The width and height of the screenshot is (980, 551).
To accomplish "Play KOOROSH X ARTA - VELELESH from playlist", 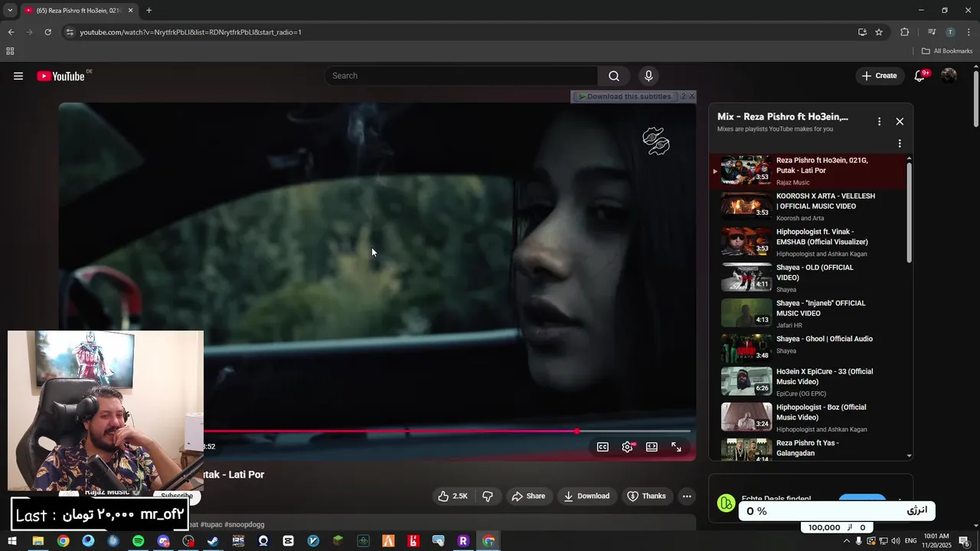I will point(808,207).
